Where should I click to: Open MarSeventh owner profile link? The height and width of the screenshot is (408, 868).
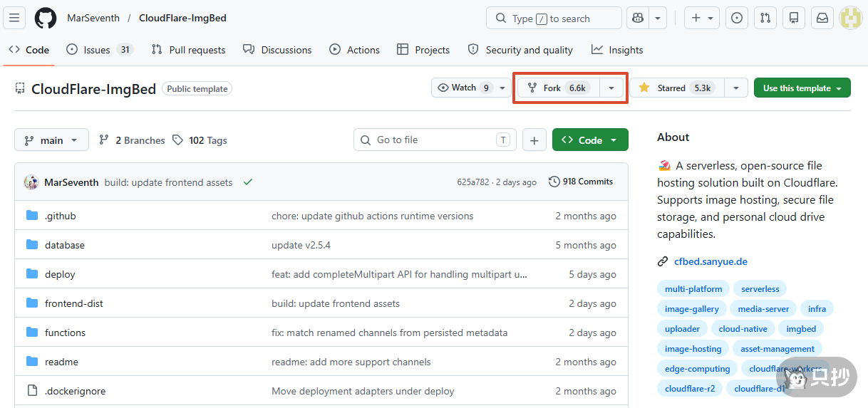93,18
